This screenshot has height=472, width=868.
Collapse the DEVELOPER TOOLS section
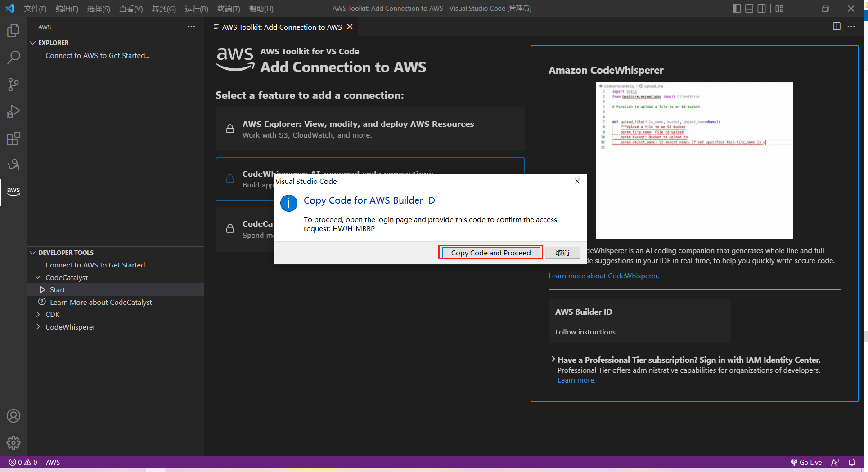click(x=33, y=253)
